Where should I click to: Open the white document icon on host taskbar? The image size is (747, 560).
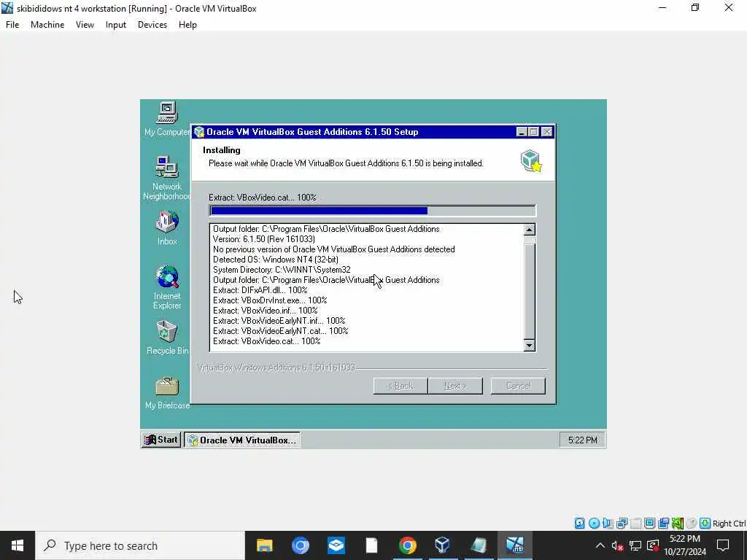(371, 545)
